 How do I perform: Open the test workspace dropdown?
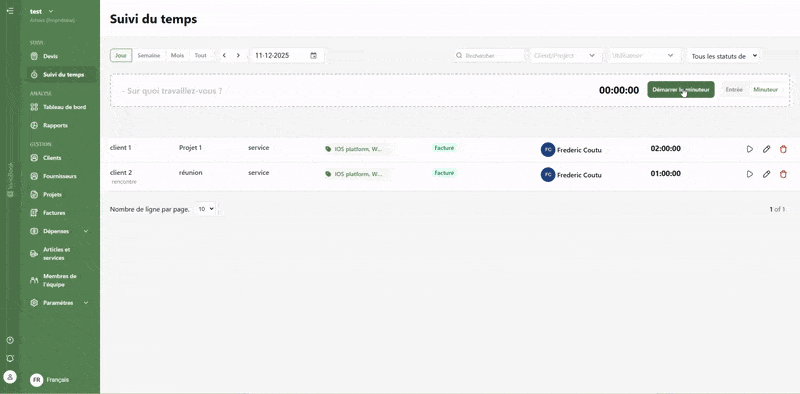click(42, 11)
